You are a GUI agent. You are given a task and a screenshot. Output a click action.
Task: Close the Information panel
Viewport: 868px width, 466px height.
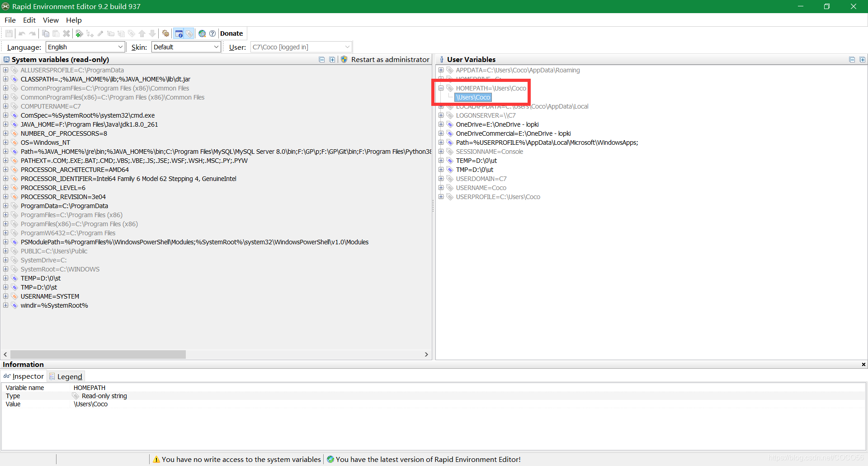(x=863, y=364)
